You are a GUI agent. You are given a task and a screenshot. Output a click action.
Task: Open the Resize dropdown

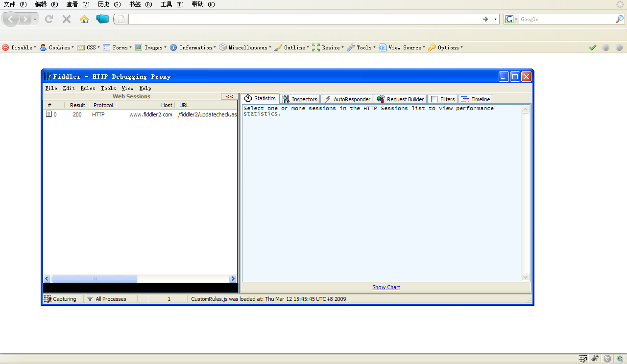click(328, 47)
